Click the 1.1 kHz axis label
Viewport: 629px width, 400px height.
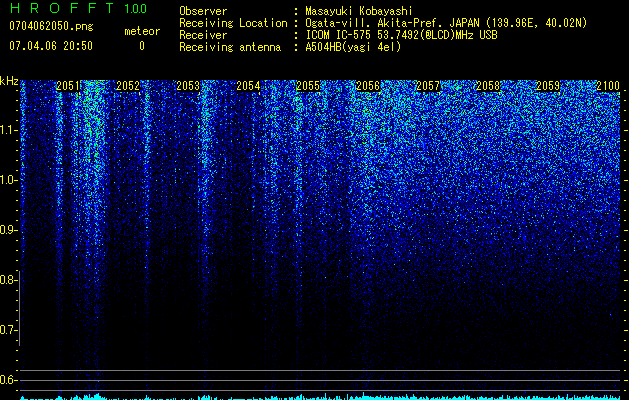(x=9, y=130)
